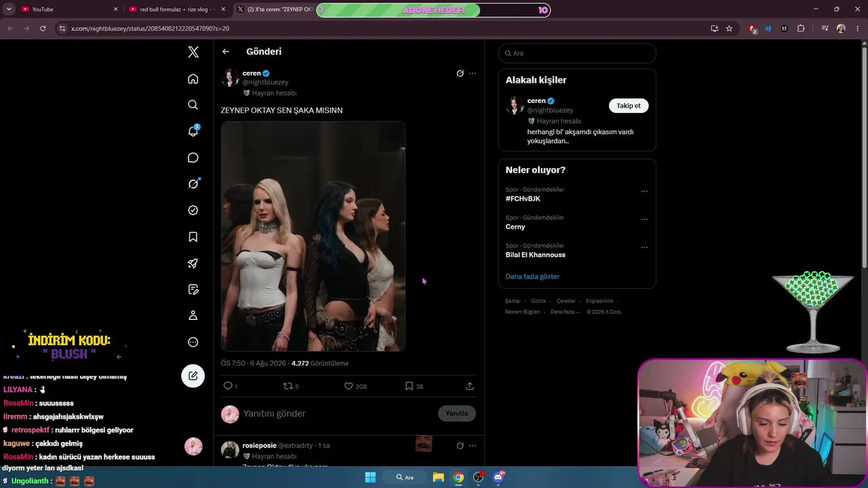
Task: Open the Chrome profile avatar
Action: coord(841,28)
